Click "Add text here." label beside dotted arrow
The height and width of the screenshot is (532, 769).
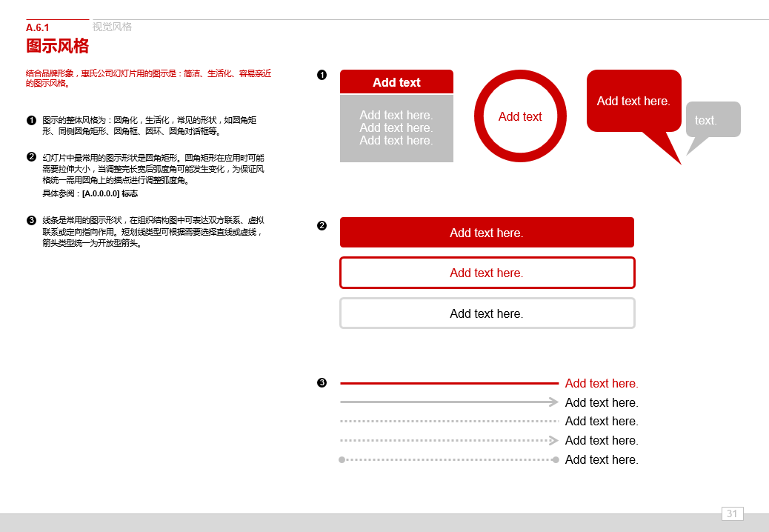602,440
